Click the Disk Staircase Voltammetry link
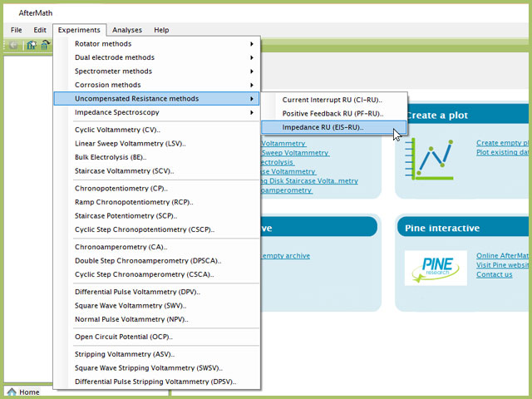This screenshot has width=532, height=399. (309, 181)
